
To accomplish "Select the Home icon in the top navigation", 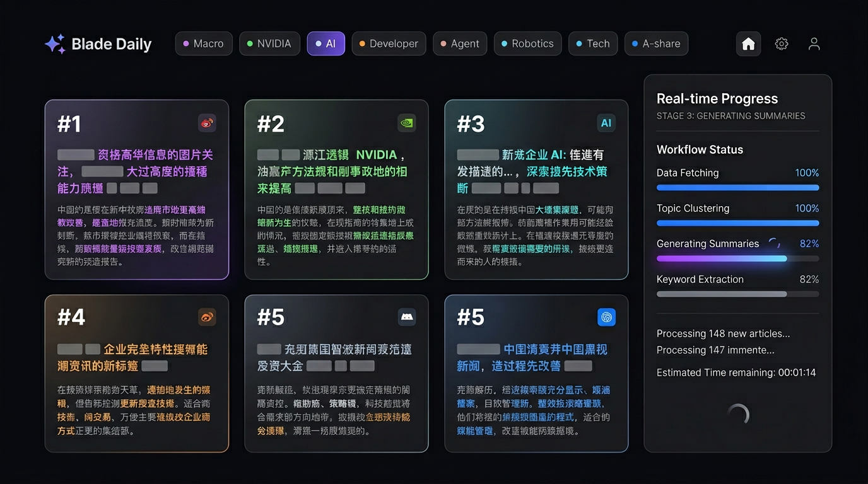I will pyautogui.click(x=748, y=43).
